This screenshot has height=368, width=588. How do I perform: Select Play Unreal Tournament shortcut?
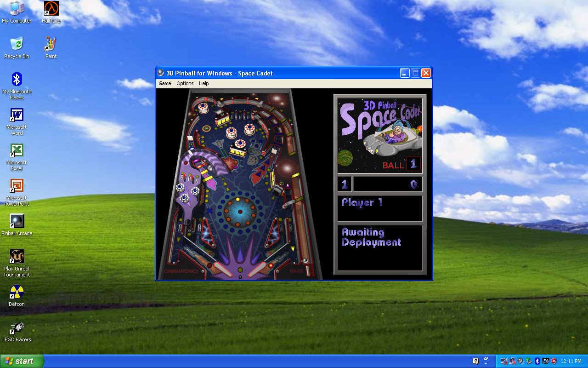[x=17, y=263]
